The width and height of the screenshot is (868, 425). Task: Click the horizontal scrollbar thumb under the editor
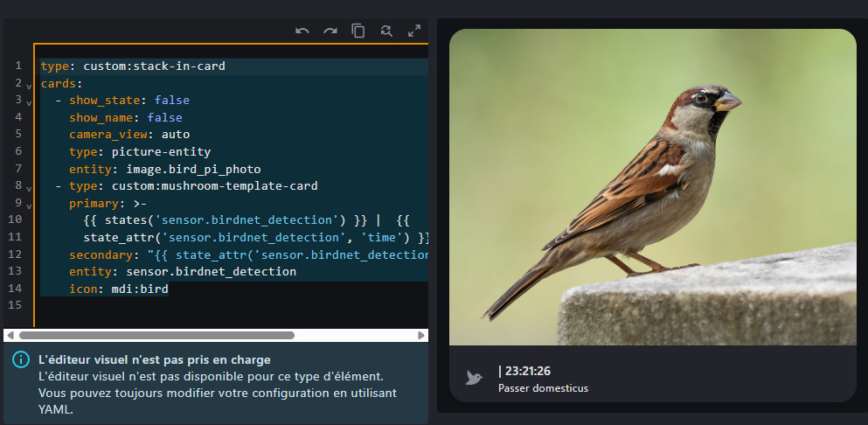[x=156, y=335]
